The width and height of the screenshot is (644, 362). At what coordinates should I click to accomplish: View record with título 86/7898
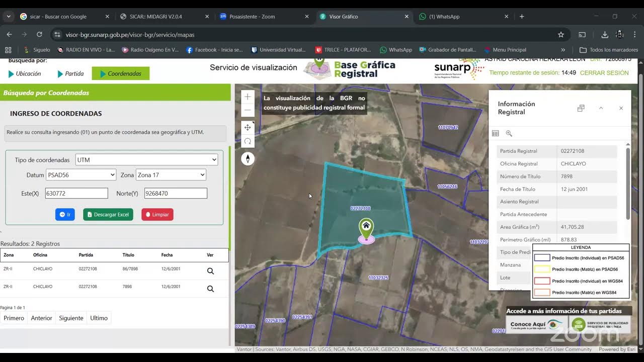(x=210, y=271)
